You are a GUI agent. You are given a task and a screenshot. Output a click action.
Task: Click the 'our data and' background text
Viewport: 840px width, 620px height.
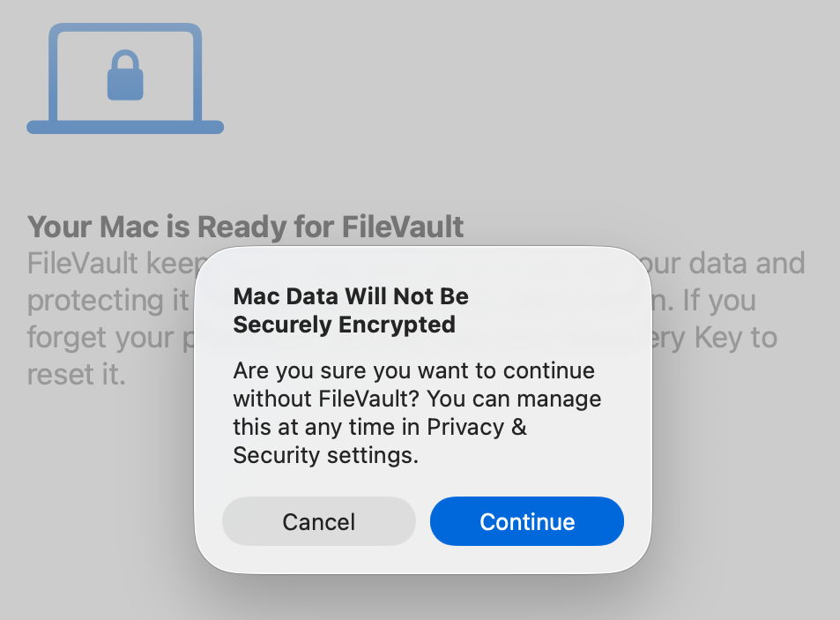pos(720,264)
